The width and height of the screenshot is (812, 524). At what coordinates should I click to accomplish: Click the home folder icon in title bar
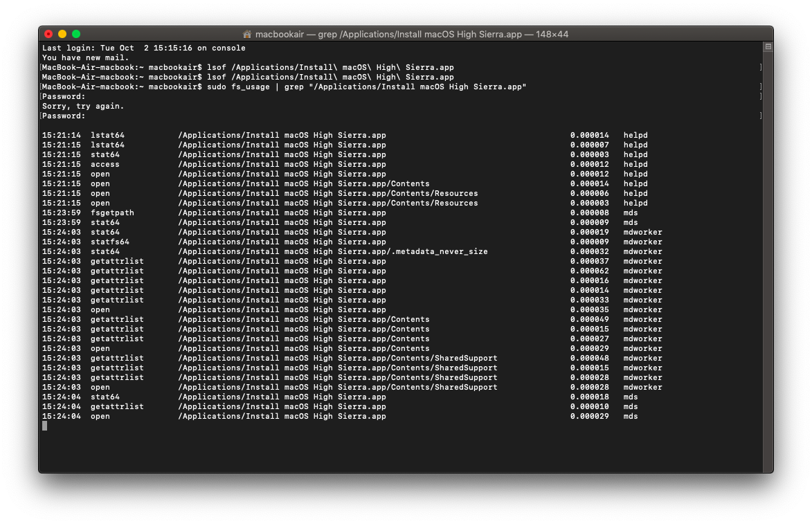247,34
